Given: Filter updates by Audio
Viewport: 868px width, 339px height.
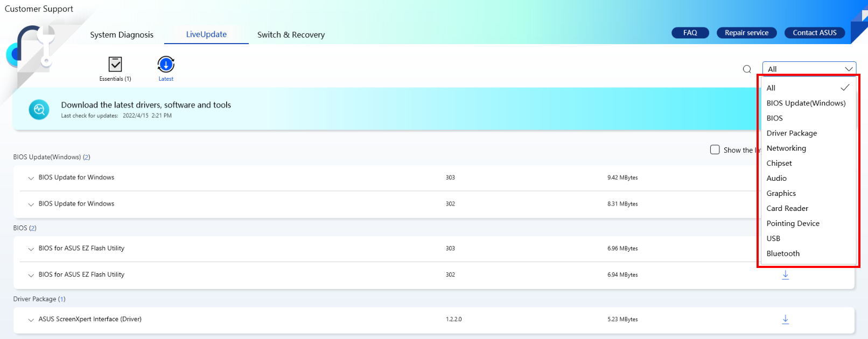Looking at the screenshot, I should (x=808, y=178).
